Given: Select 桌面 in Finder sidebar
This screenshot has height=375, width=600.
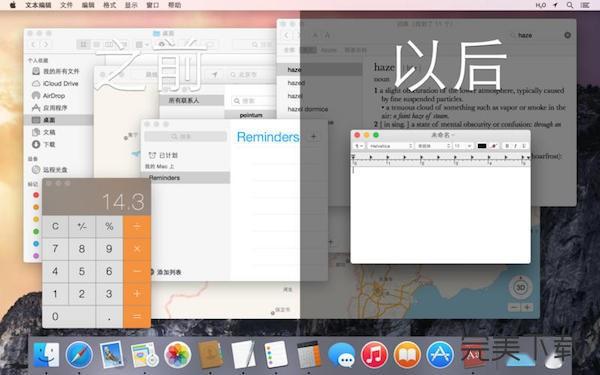Looking at the screenshot, I should (59, 120).
